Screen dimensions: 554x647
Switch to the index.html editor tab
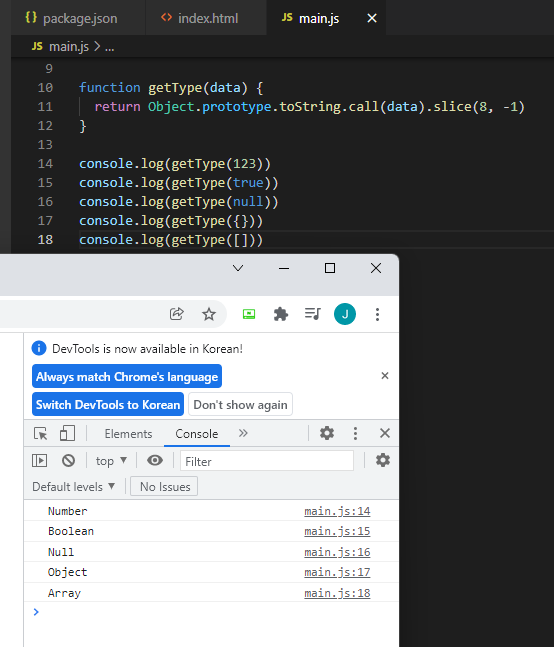206,18
